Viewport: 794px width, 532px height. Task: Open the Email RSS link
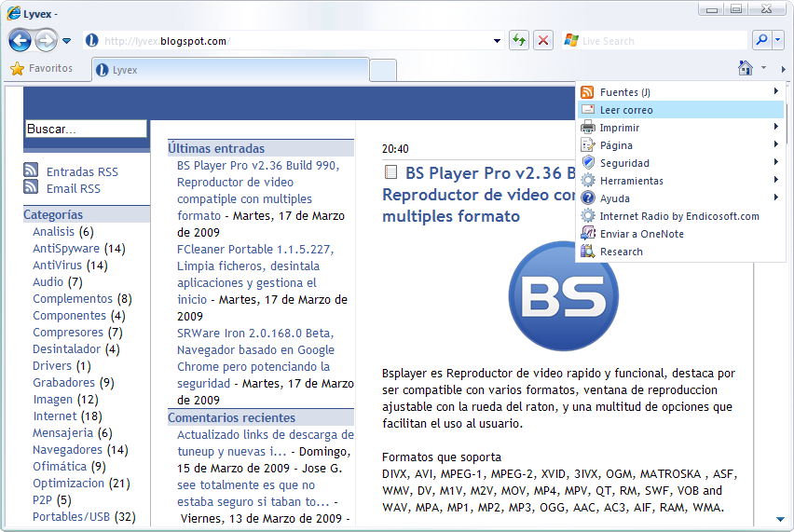click(x=74, y=188)
